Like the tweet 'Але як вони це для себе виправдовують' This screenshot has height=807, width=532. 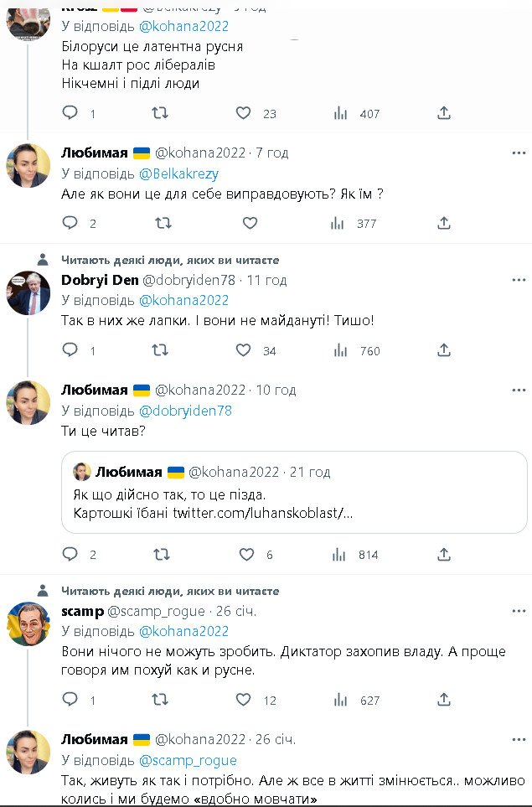pos(250,224)
